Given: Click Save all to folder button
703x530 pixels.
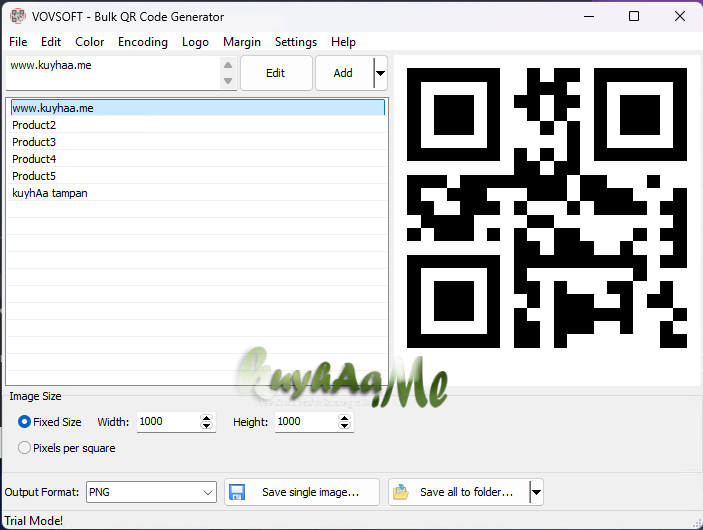Looking at the screenshot, I should coord(459,492).
